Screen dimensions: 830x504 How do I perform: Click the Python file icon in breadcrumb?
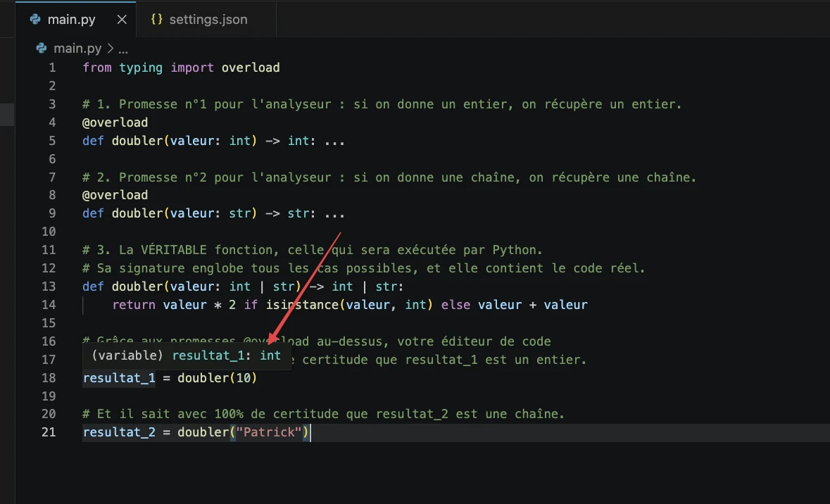42,49
